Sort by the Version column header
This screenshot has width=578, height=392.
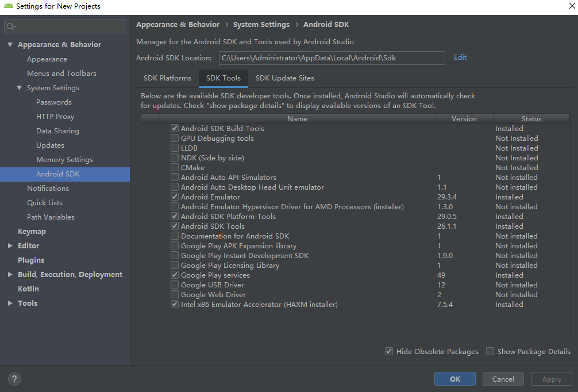[464, 119]
